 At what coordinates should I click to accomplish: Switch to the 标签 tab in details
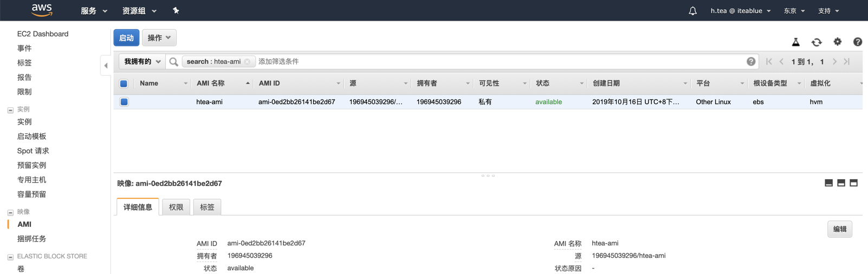207,207
